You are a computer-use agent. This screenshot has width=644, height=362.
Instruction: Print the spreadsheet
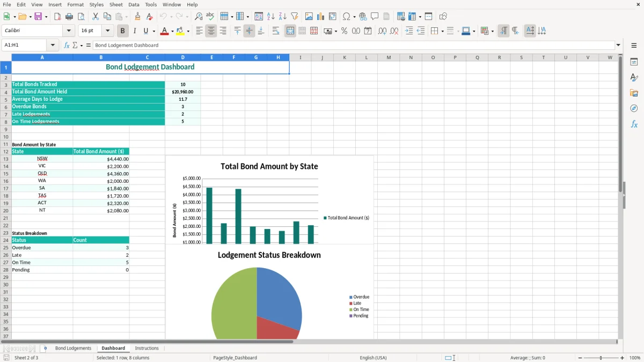[x=69, y=17]
